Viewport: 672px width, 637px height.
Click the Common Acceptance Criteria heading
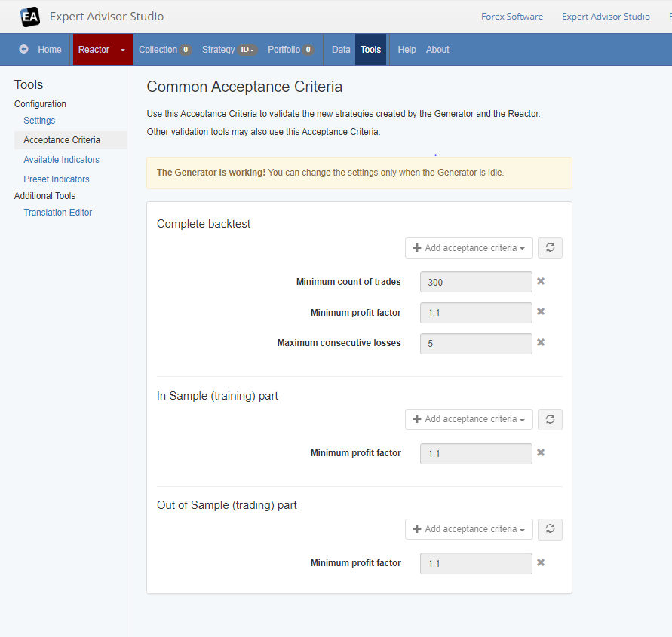pos(244,87)
